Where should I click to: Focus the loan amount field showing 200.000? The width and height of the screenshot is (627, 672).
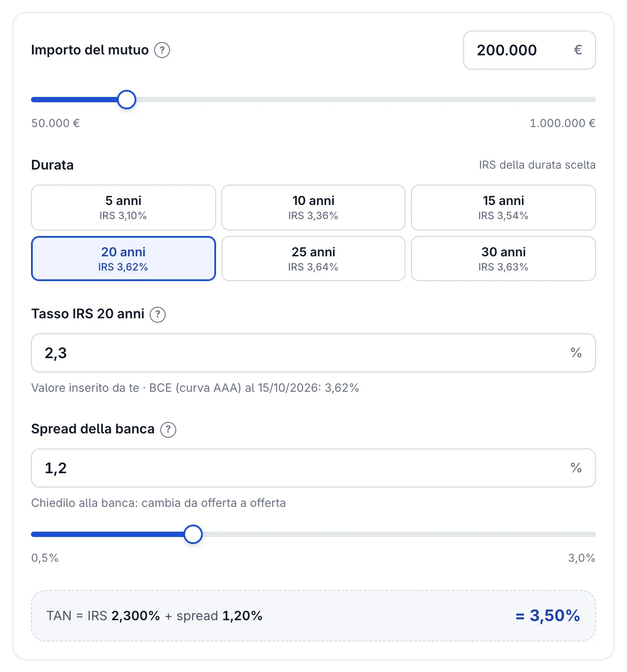tap(530, 50)
